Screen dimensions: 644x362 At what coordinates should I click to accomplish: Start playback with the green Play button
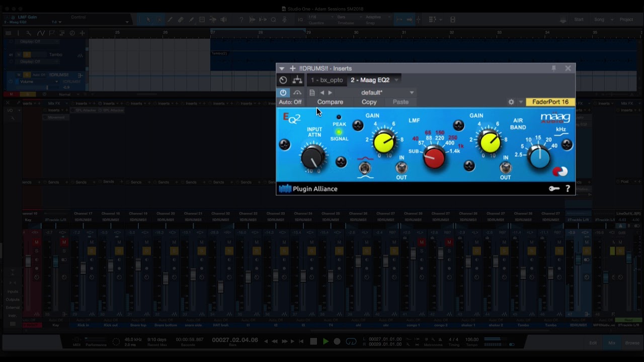coord(326,341)
